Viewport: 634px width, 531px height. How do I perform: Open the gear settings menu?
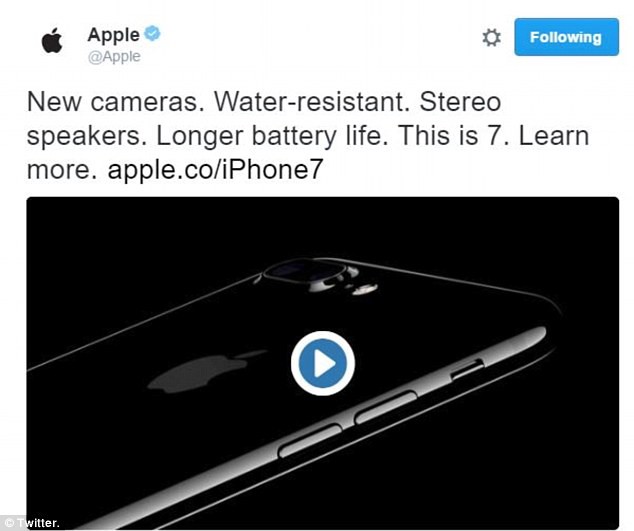[x=491, y=38]
